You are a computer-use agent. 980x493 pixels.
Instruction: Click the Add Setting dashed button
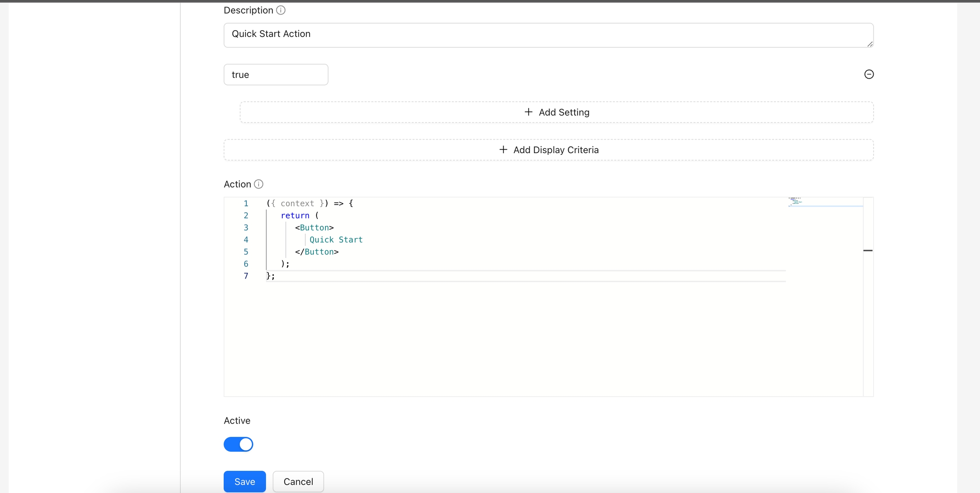tap(556, 112)
